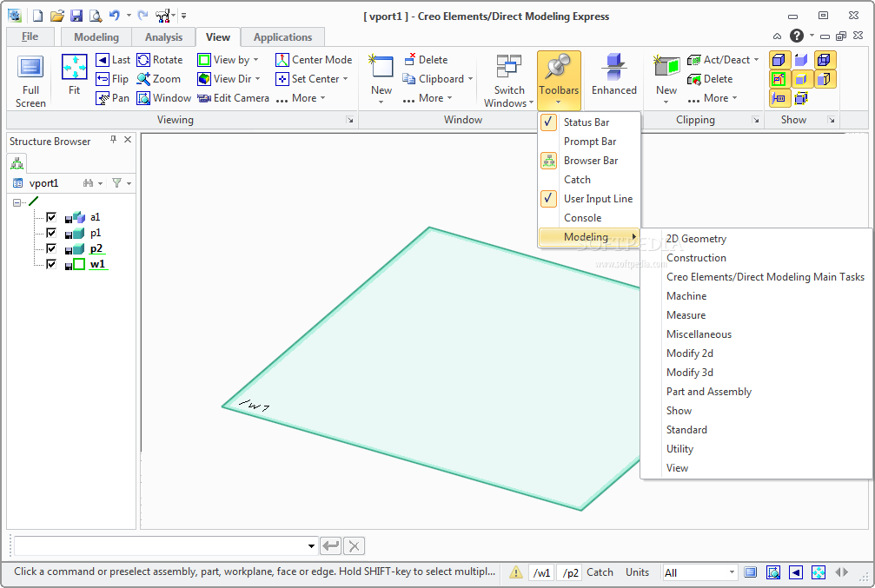The width and height of the screenshot is (875, 588).
Task: Click the Open folder icon in quick access toolbar
Action: coord(57,16)
